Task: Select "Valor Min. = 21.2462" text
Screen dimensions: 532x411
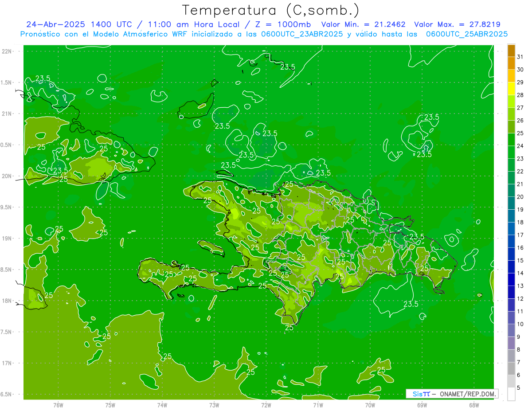Action: coord(363,24)
